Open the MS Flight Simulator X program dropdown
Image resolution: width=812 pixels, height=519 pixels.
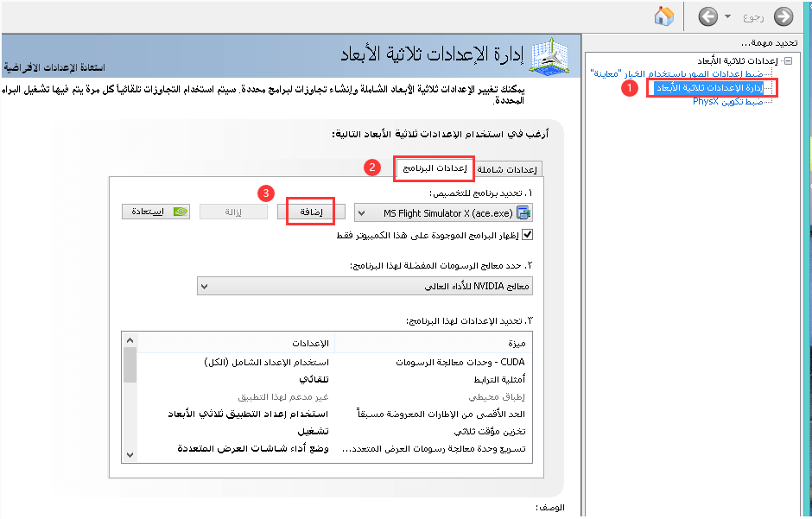443,212
